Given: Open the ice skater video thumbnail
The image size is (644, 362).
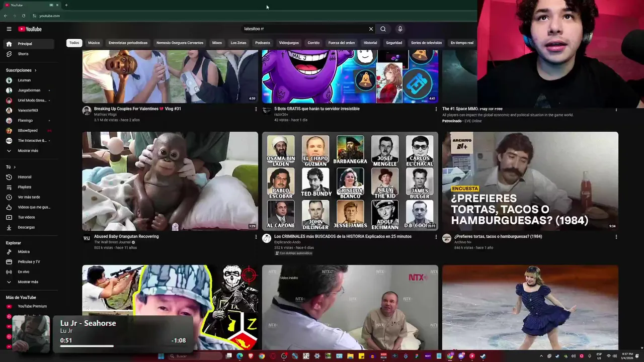Looking at the screenshot, I should coord(530,307).
